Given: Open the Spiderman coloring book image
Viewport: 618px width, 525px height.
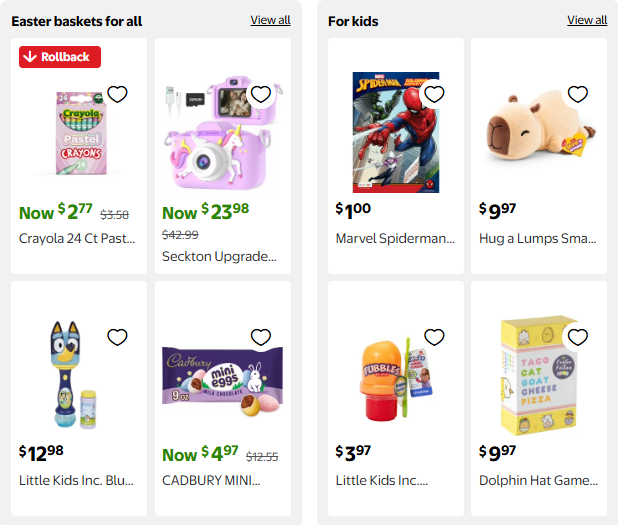Looking at the screenshot, I should pos(396,132).
